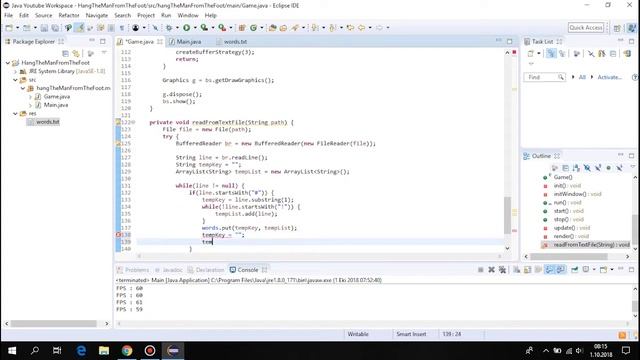Click the External Tools run icon
The image size is (640, 360).
tap(222, 28)
